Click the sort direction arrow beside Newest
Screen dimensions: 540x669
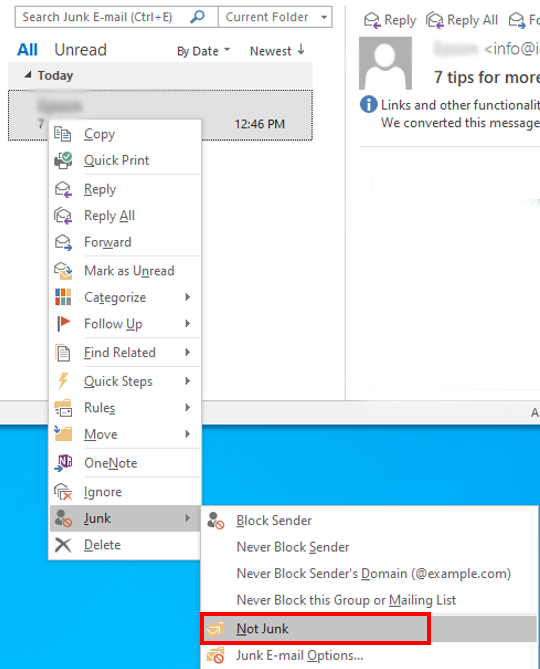(x=301, y=49)
